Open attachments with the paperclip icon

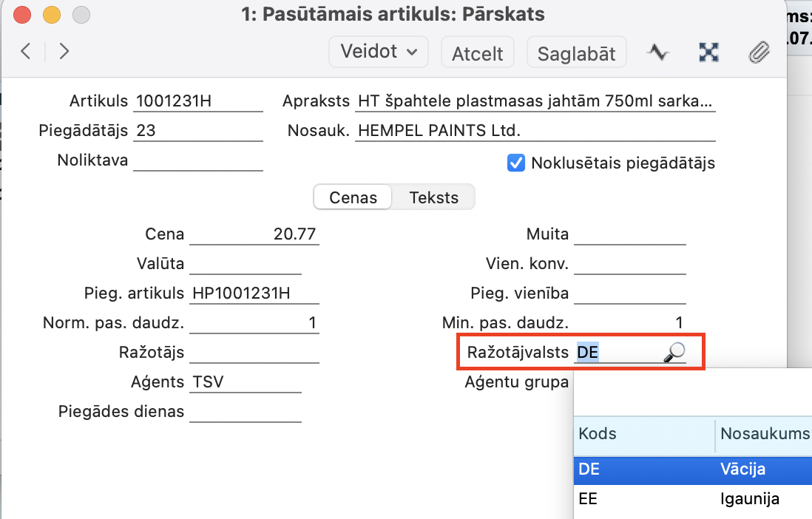coord(759,52)
